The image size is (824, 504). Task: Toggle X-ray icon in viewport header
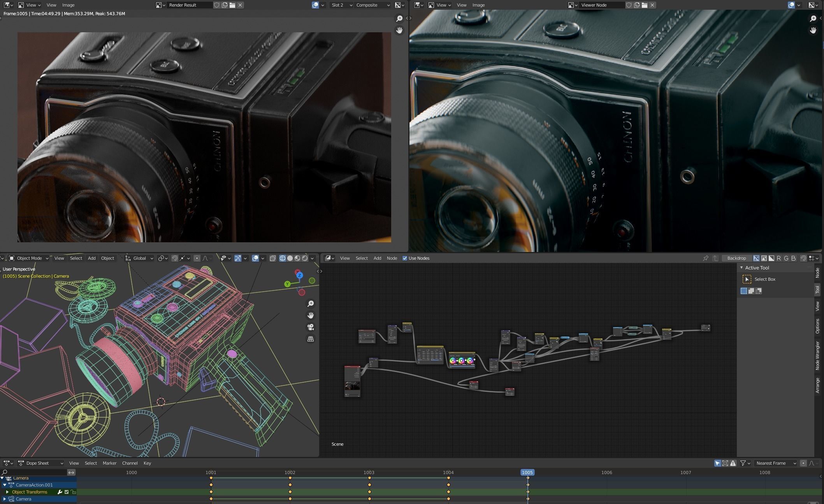pos(273,258)
